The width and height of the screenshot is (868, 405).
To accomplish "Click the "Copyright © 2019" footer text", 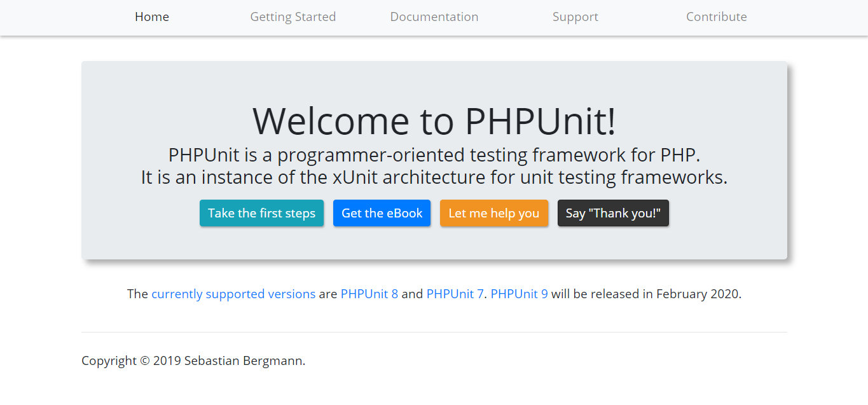I will pos(132,360).
